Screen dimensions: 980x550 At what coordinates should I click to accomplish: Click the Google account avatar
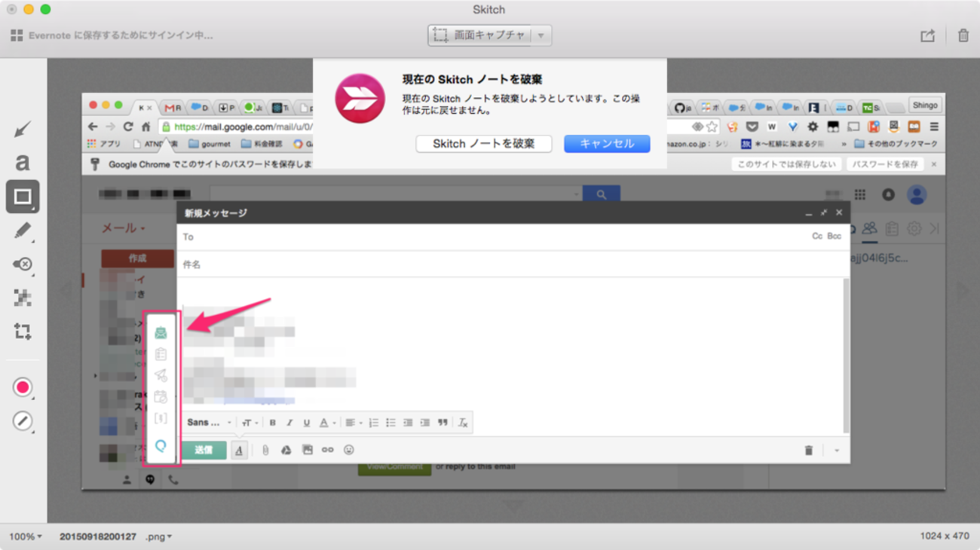(917, 194)
